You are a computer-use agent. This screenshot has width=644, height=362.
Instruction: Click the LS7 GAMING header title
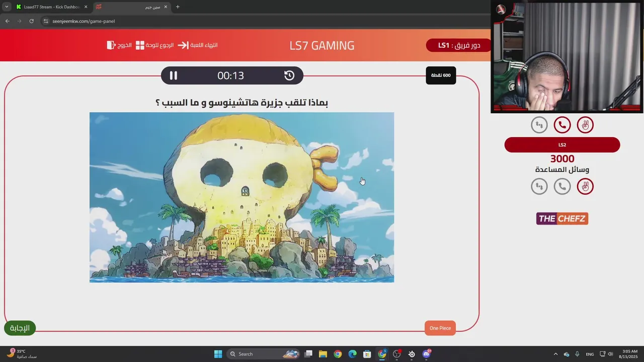click(x=322, y=45)
